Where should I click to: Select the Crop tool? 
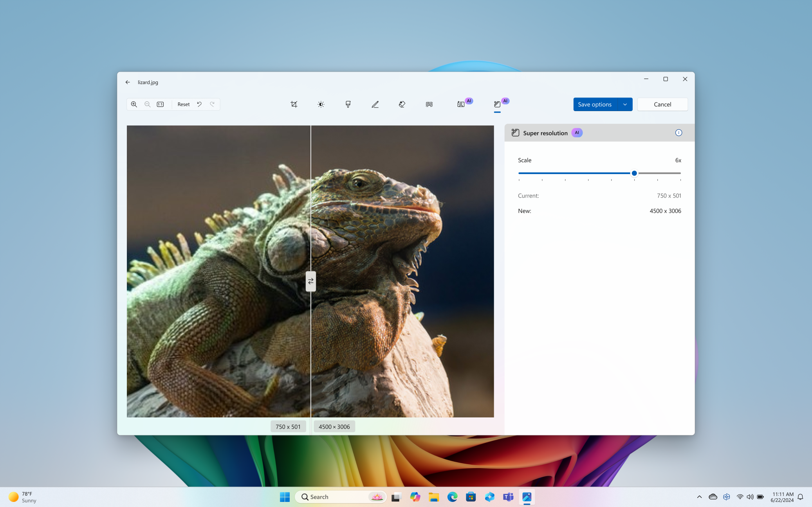point(294,104)
